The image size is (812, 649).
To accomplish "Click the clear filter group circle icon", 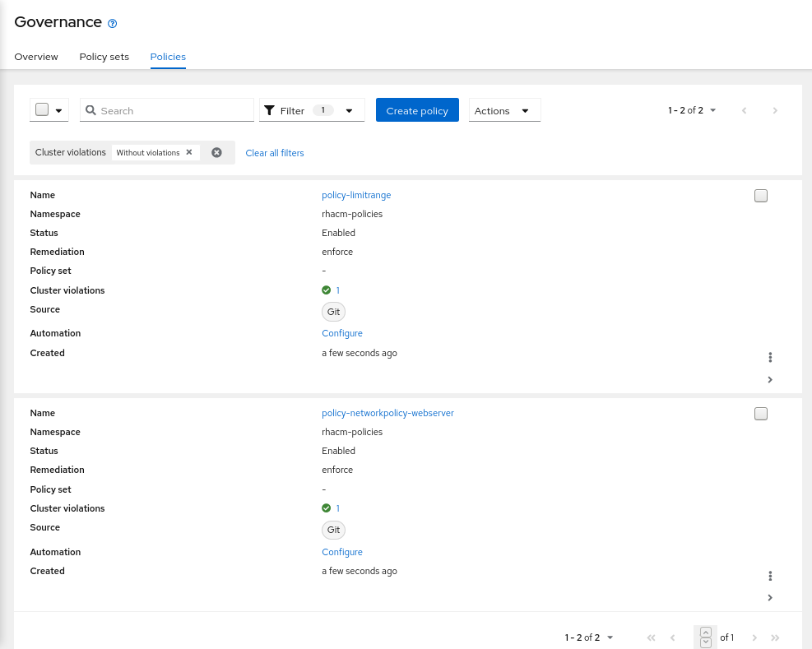I will [216, 152].
